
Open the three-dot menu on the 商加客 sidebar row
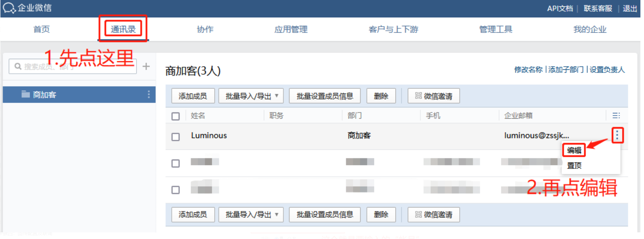(149, 95)
